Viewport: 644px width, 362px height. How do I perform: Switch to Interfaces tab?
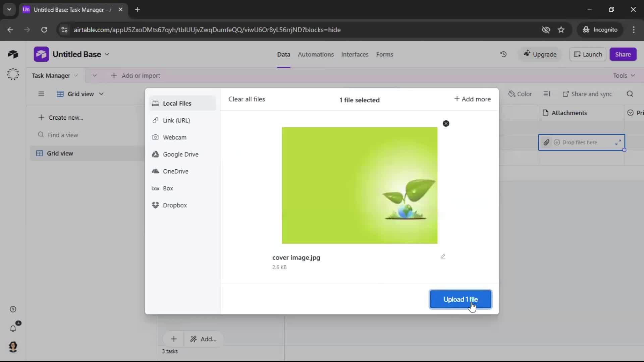(355, 54)
